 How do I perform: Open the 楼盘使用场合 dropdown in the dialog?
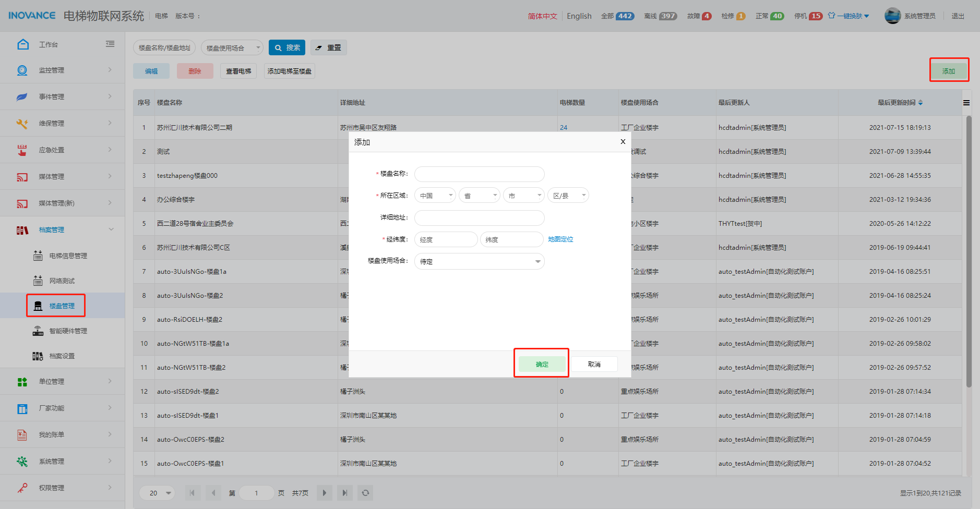point(480,261)
